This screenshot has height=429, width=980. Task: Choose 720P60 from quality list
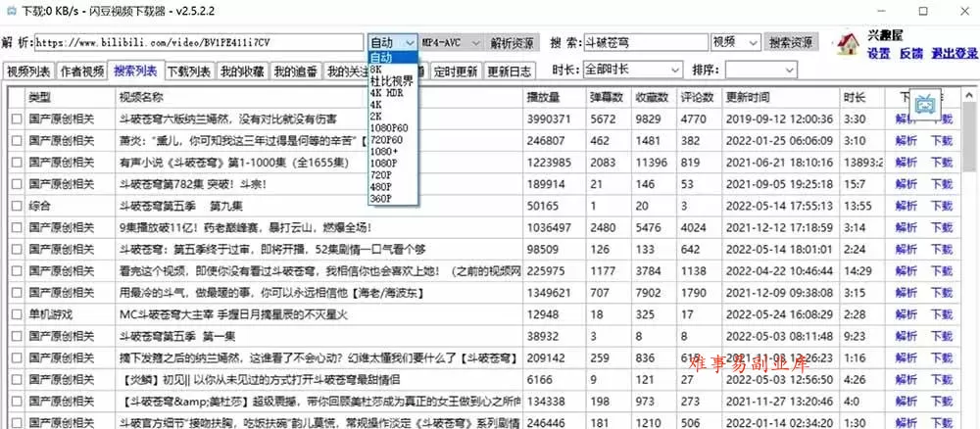(393, 140)
